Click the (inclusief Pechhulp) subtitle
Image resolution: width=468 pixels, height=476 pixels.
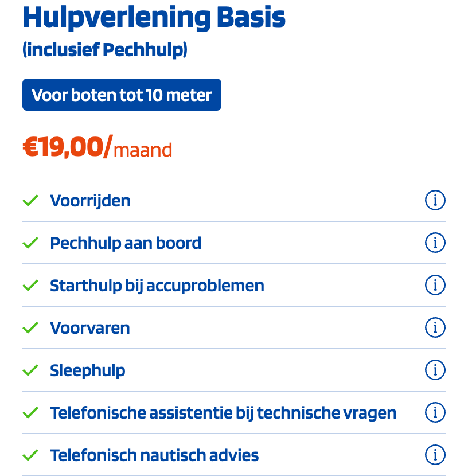105,50
